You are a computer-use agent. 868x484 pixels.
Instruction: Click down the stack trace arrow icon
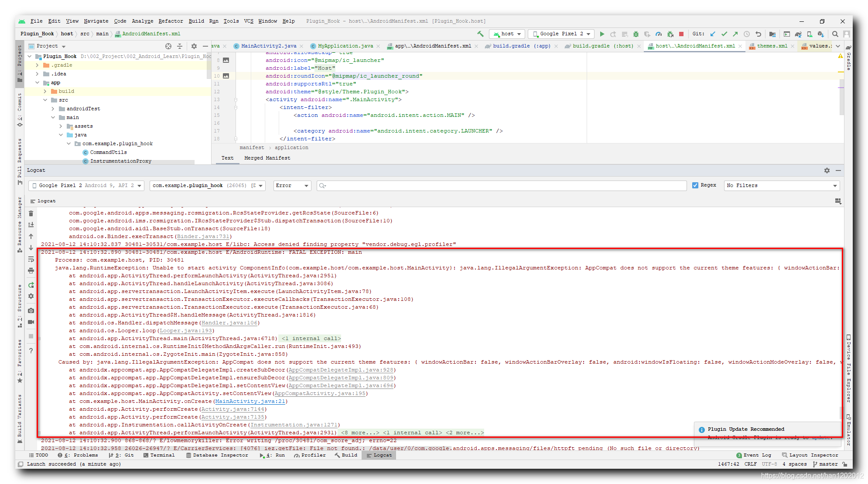(x=31, y=248)
